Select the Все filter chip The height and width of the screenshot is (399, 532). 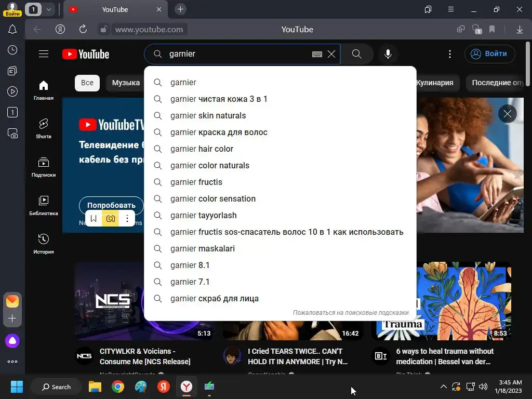pos(87,83)
